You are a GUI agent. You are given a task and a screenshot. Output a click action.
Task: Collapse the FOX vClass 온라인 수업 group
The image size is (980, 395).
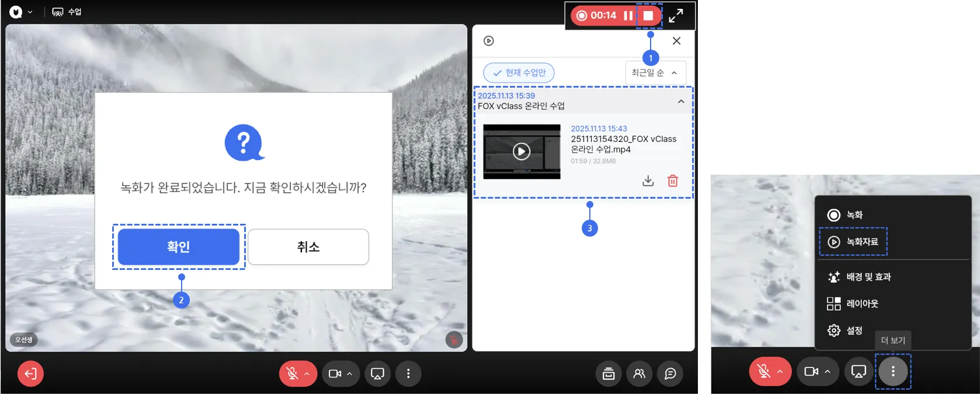pyautogui.click(x=681, y=101)
